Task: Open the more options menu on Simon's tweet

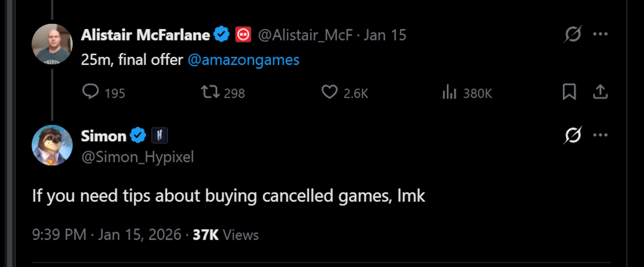Action: (x=601, y=135)
